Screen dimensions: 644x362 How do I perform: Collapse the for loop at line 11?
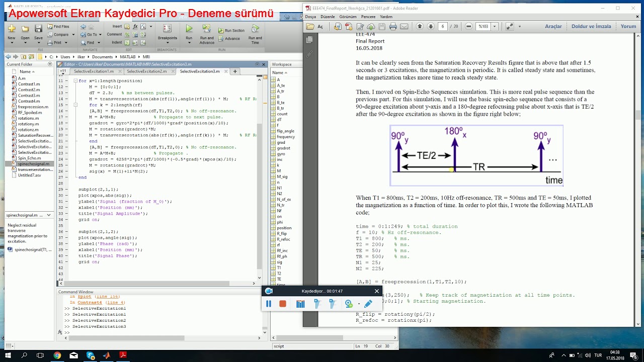(75, 80)
